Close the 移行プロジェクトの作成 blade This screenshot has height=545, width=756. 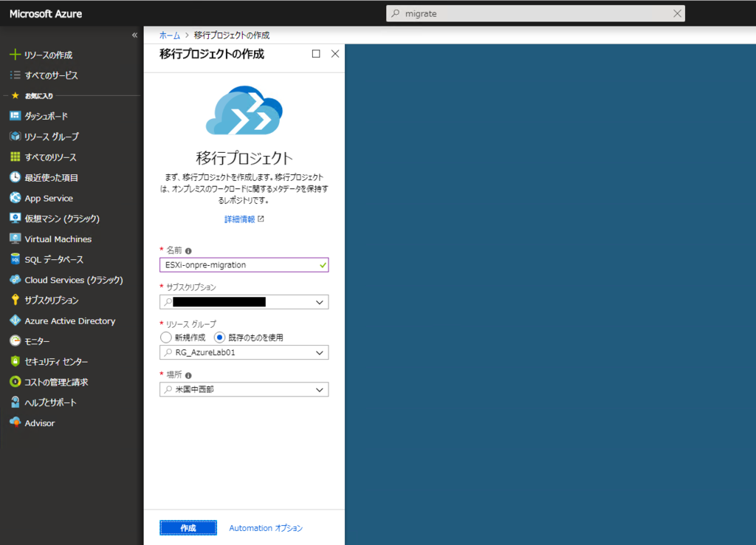(x=335, y=53)
